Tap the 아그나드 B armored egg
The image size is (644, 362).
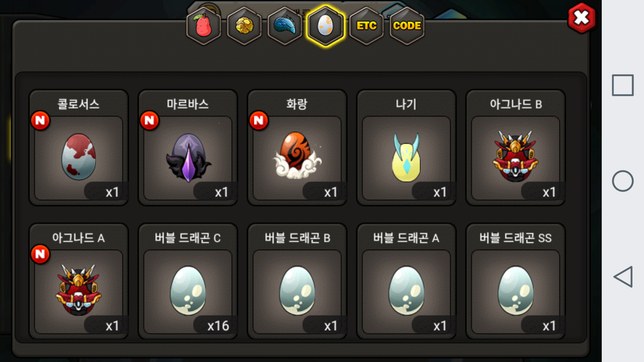tap(515, 148)
